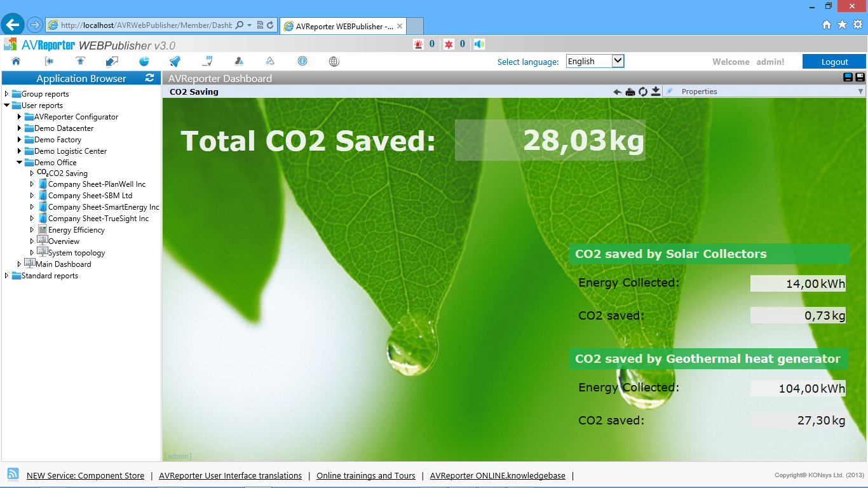Collapse the Demo Office folder
This screenshot has height=488, width=868.
(19, 163)
